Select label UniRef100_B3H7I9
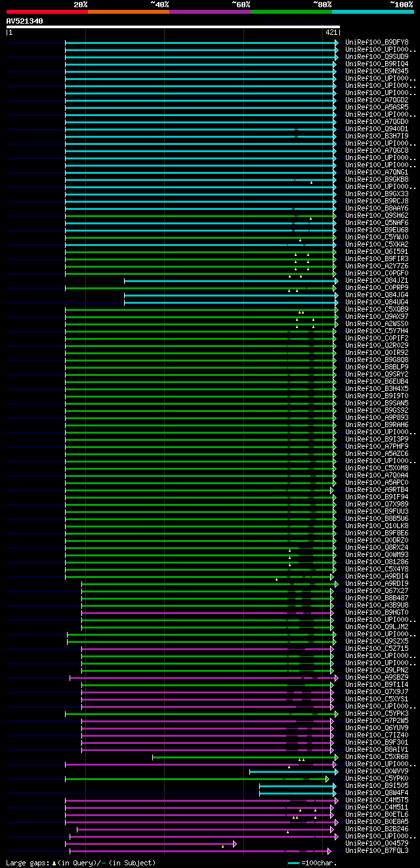The image size is (420, 868). (377, 136)
